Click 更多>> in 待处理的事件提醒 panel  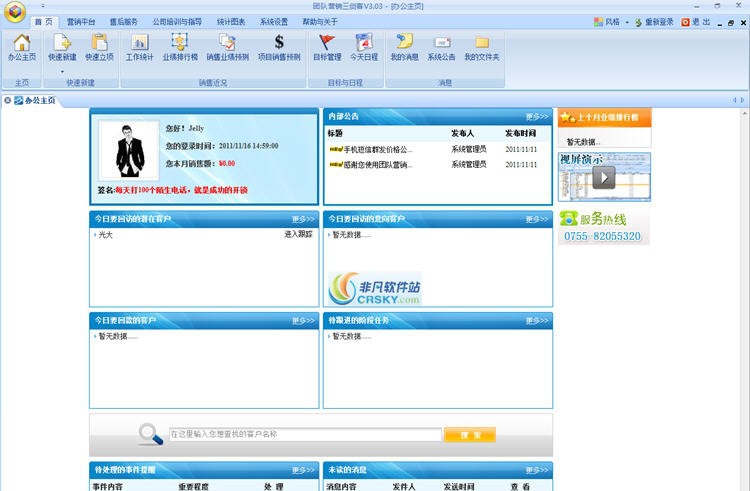coord(304,470)
